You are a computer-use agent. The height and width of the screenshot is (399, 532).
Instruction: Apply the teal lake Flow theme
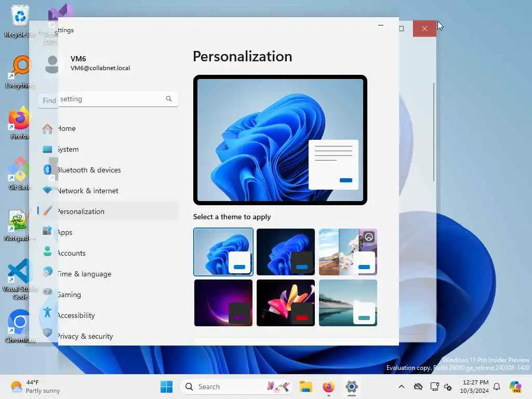point(348,303)
